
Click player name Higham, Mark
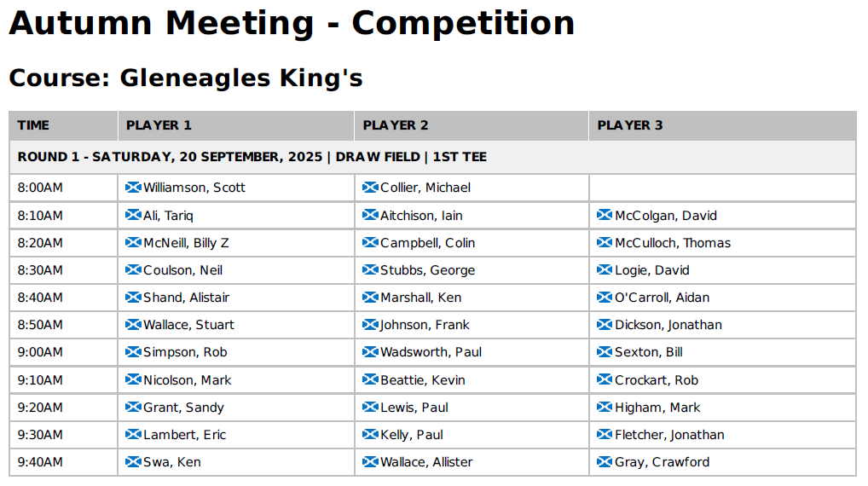tap(657, 408)
